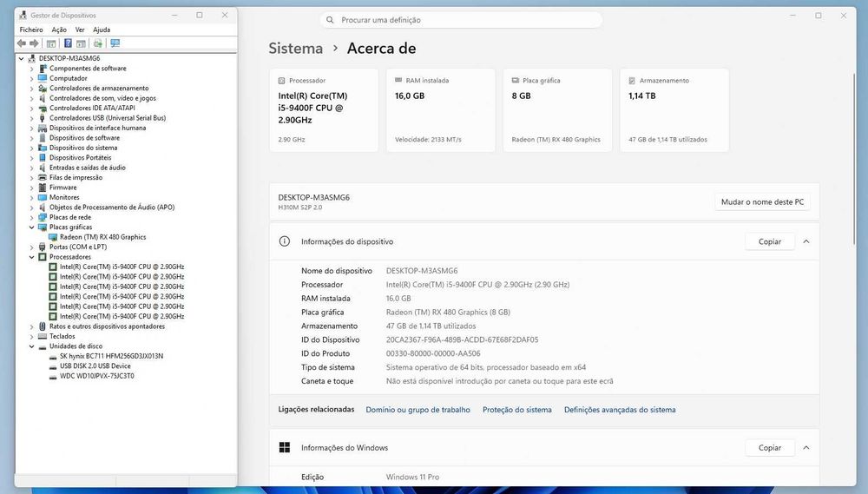Open Definições avançadas do sistema link
Viewport: 868px width, 494px height.
pos(620,410)
